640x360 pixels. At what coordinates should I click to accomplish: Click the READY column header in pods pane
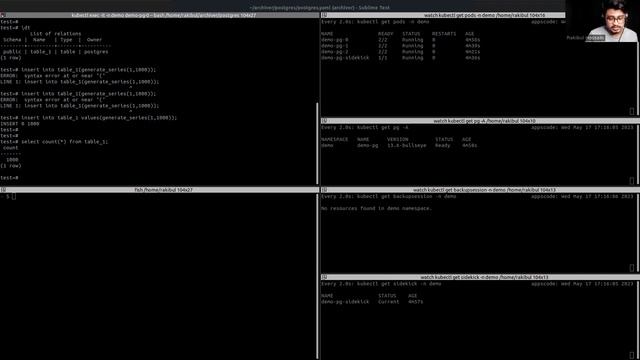pos(385,34)
